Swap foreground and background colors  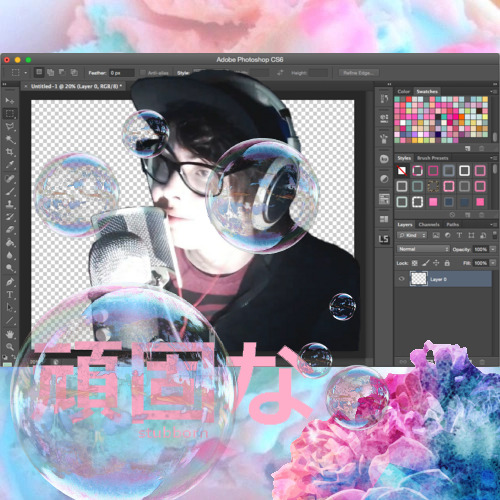coord(14,357)
